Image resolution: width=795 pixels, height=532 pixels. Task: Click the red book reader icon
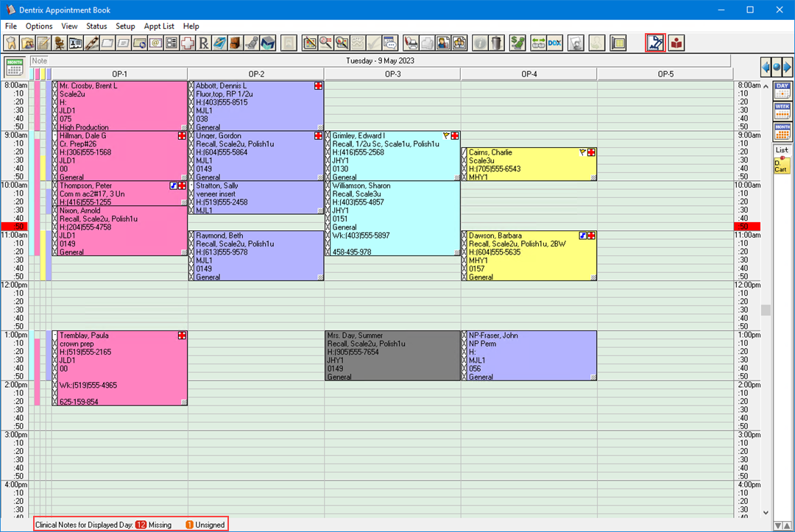coord(676,43)
